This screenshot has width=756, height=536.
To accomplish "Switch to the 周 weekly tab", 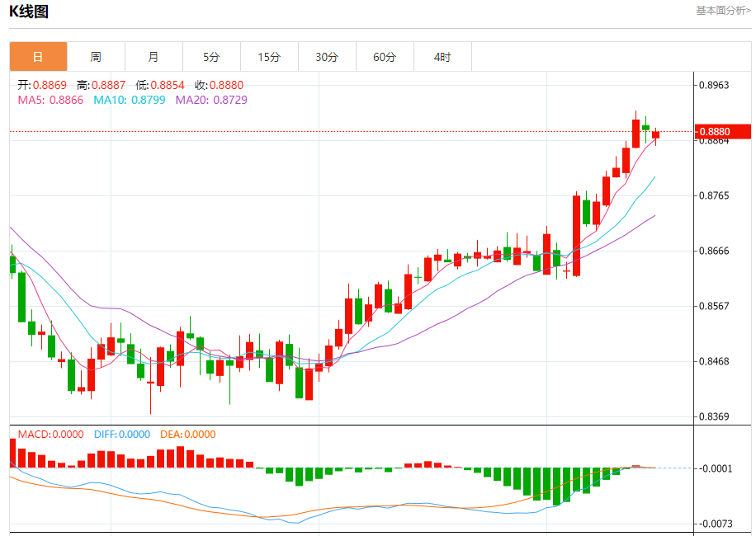I will pos(96,57).
